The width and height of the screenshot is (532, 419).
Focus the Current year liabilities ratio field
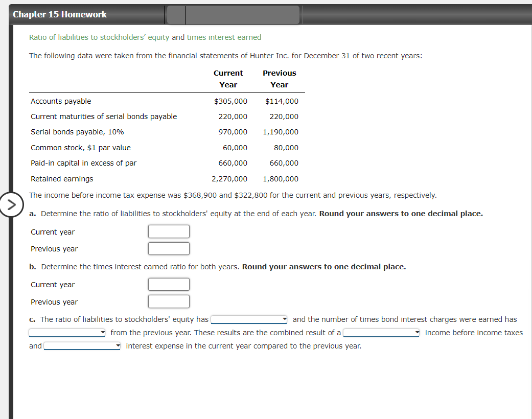[169, 231]
